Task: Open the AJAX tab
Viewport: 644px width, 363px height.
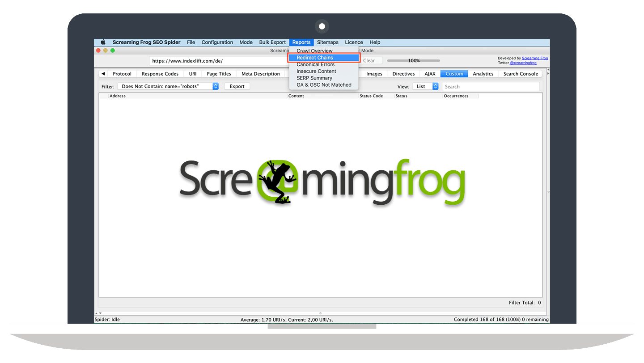Action: pos(430,74)
